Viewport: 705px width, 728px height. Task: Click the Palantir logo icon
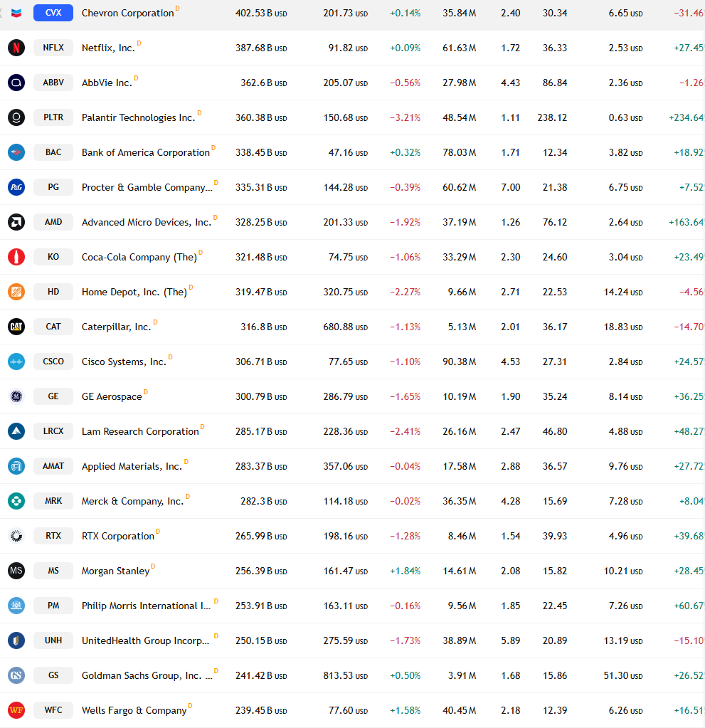pos(16,117)
